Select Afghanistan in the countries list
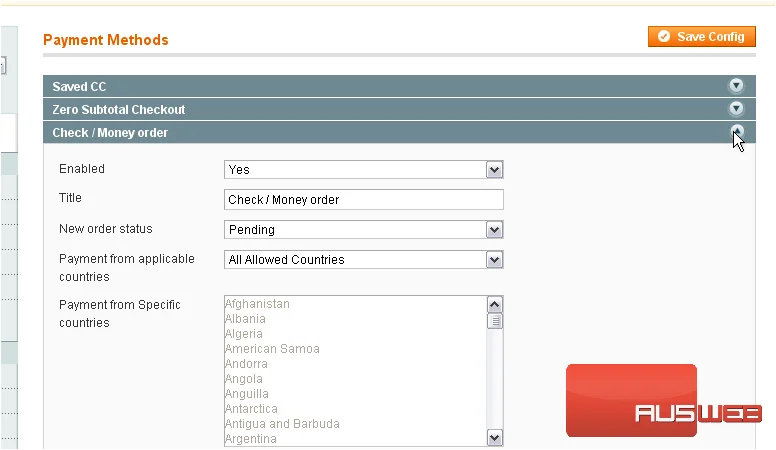Screen dimensions: 776x450 point(257,303)
